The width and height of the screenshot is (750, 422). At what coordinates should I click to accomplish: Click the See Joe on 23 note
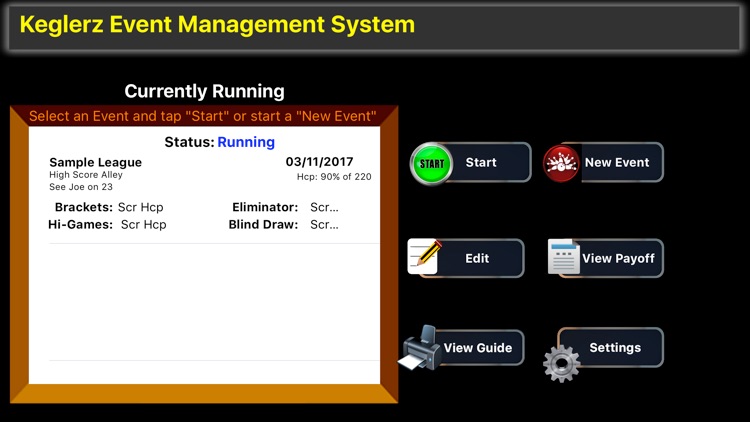81,187
